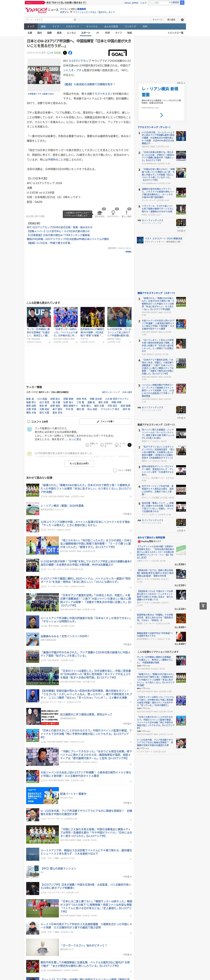
Task: Click the GOAL publisher logo
Action: click(118, 53)
